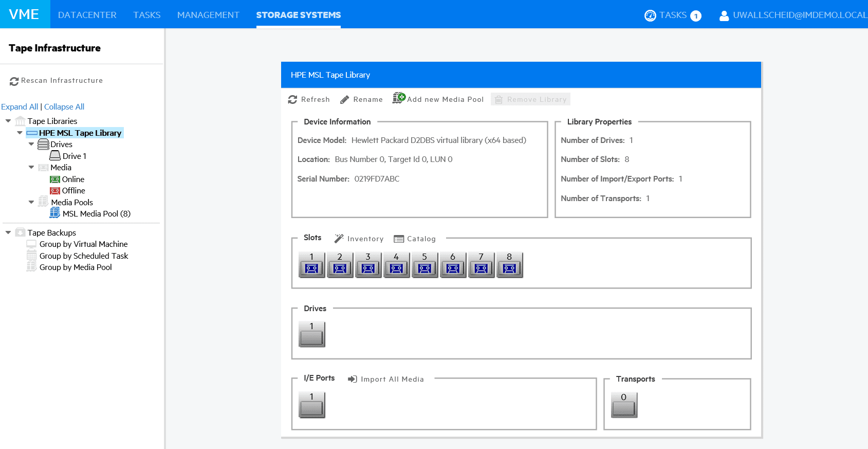
Task: Open MSL Media Pool (8)
Action: (x=97, y=214)
